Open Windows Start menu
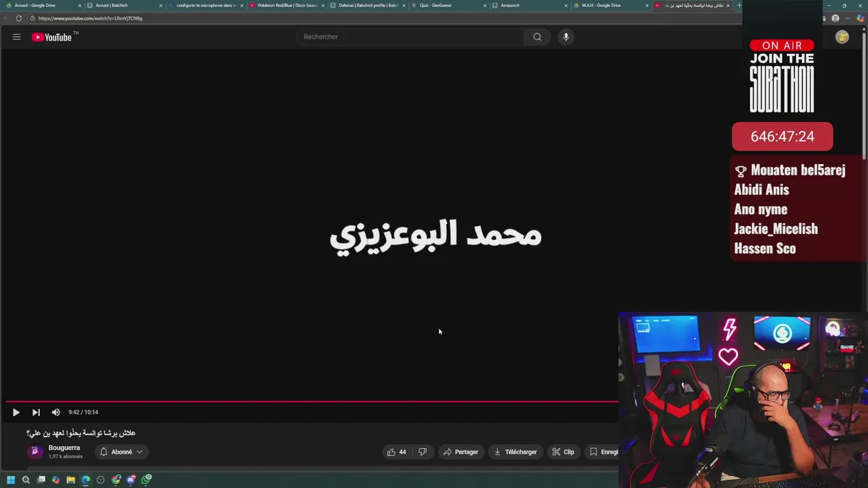The height and width of the screenshot is (488, 868). click(x=11, y=480)
